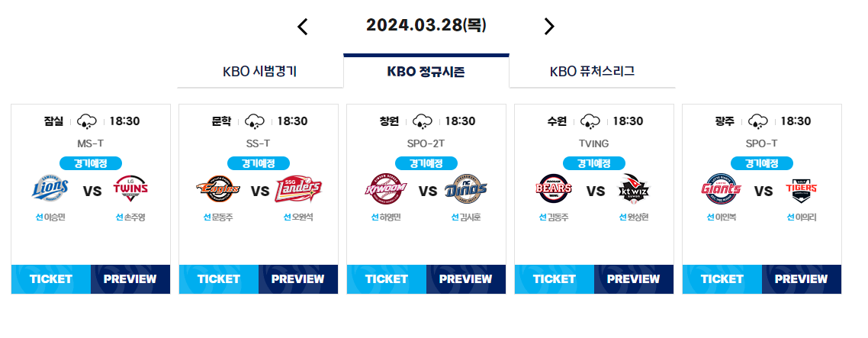Switch to KBO 퓨처스리그 tab
Screen dimensions: 868x338
click(x=593, y=72)
